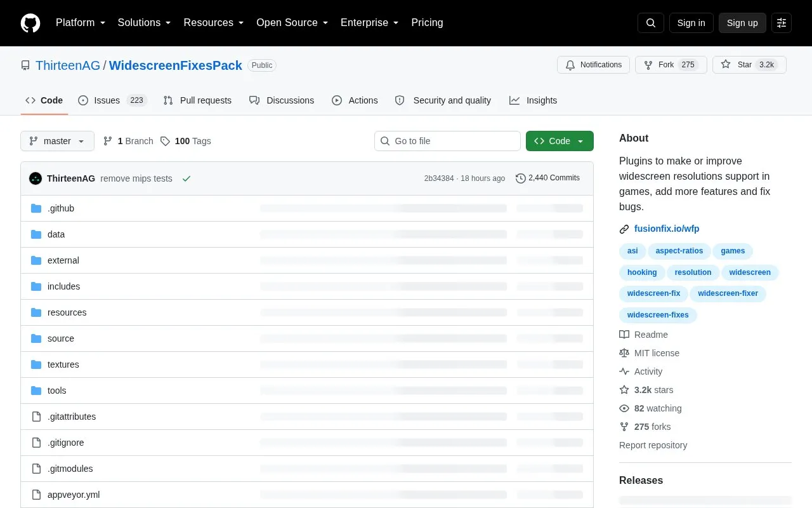Click the repository icon before ThirteenAG
Image resolution: width=812 pixels, height=508 pixels.
click(25, 65)
